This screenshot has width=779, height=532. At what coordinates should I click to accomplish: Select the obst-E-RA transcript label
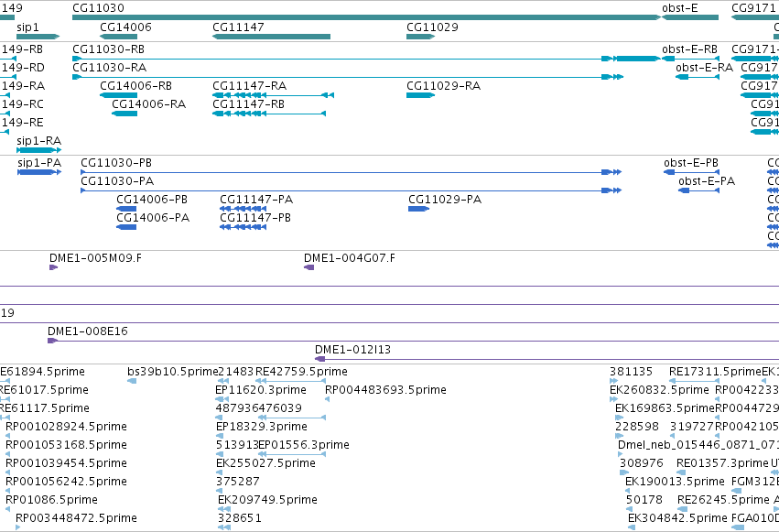(704, 68)
